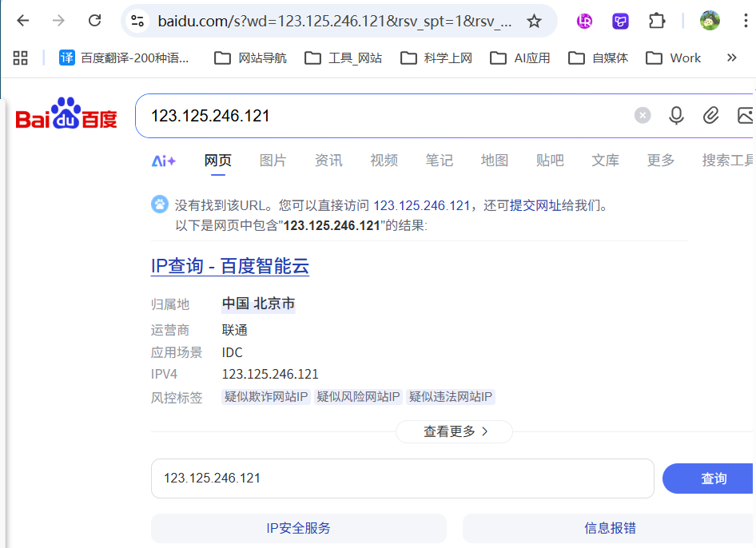
Task: Start voice search with the microphone icon
Action: (x=676, y=116)
